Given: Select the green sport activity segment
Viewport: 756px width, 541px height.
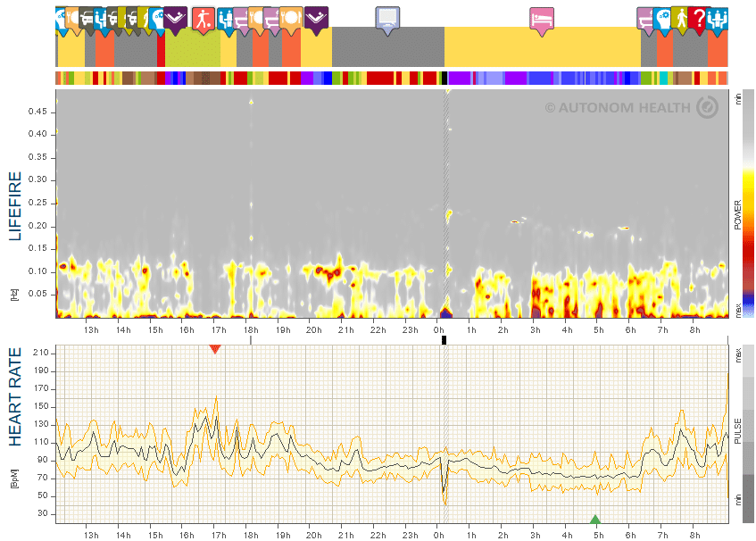Looking at the screenshot, I should [193, 46].
